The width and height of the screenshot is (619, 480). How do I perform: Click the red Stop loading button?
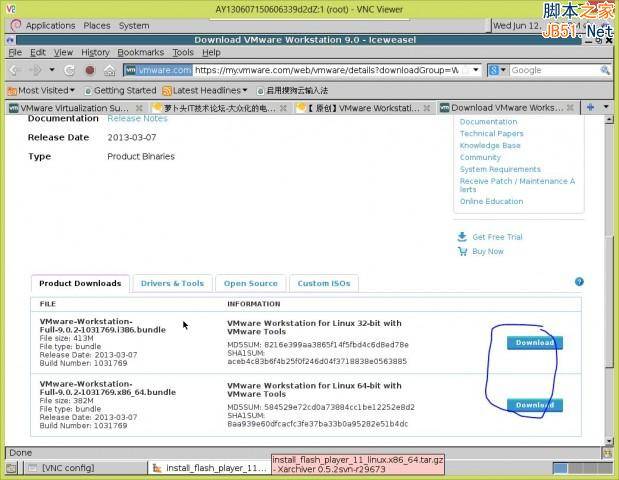pyautogui.click(x=90, y=71)
